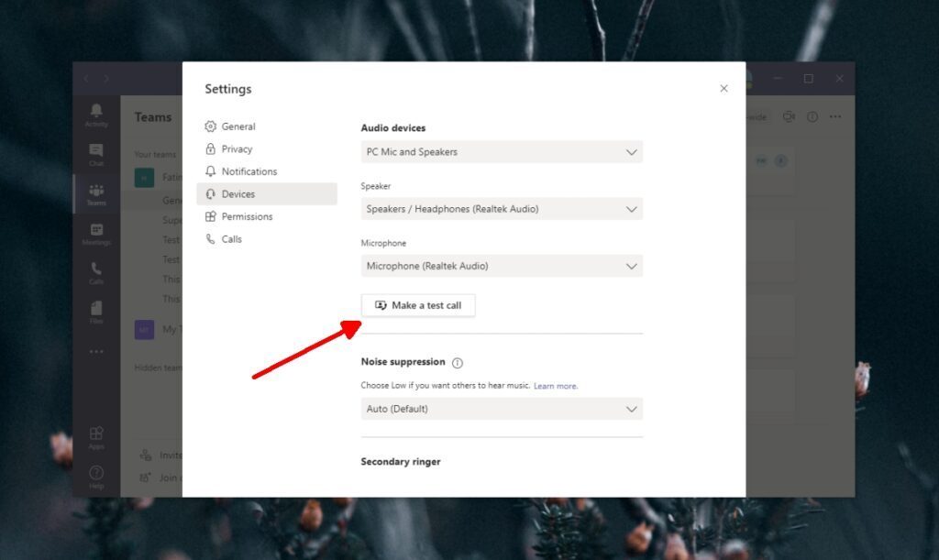Expand the Speaker device dropdown
Viewport: 939px width, 560px height.
click(x=502, y=208)
